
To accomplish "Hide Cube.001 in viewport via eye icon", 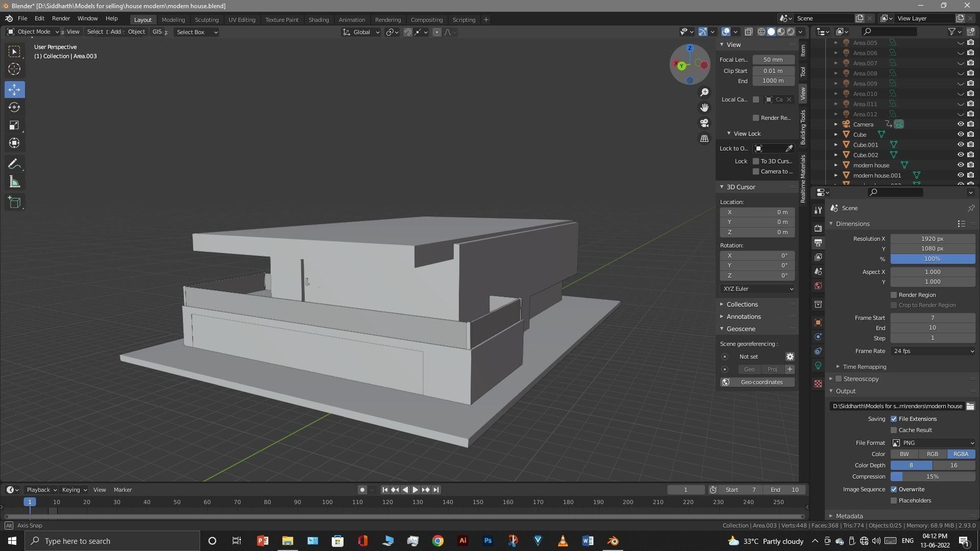I will click(x=960, y=145).
